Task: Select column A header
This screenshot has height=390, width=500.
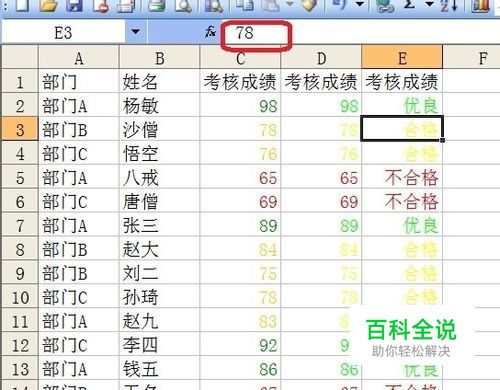Action: point(79,57)
